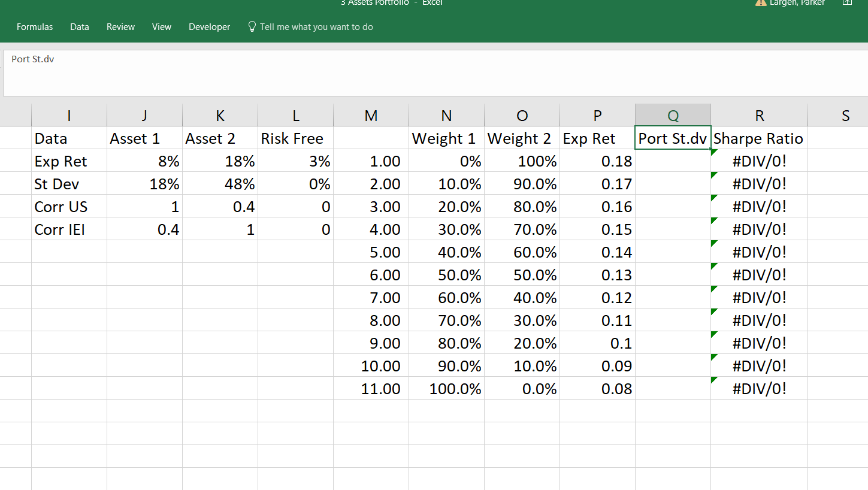Switch to the Data ribbon tab
The height and width of the screenshot is (490, 868).
(x=79, y=26)
